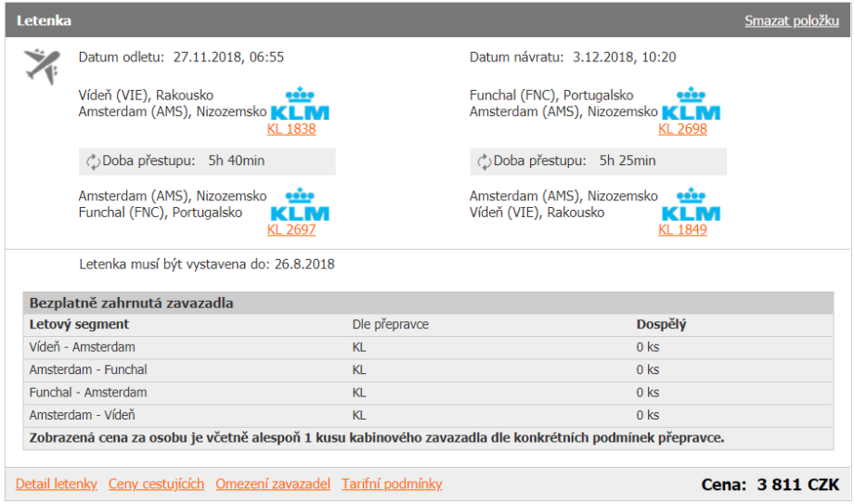Open the Detail letenky link
854x504 pixels.
[x=57, y=484]
